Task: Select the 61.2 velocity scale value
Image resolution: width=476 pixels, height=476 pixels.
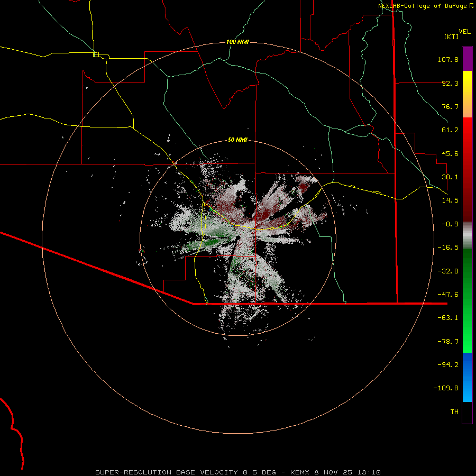Action: pos(450,130)
